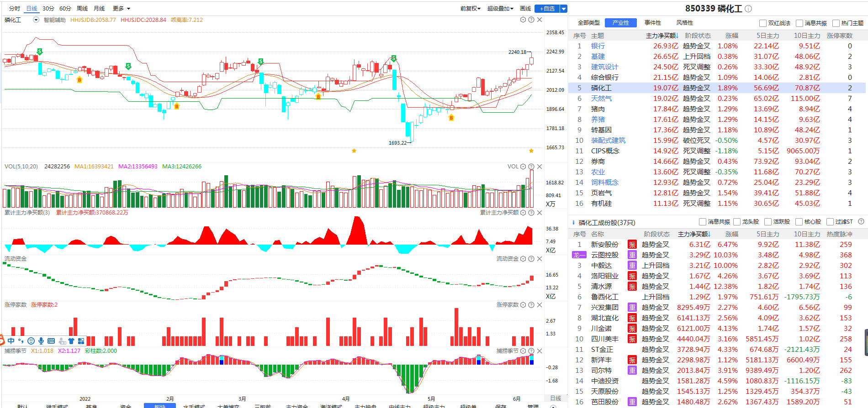Viewport: 868px width, 408px height.
Task: Click the 振 tag on 新安股份 row
Action: (x=632, y=245)
